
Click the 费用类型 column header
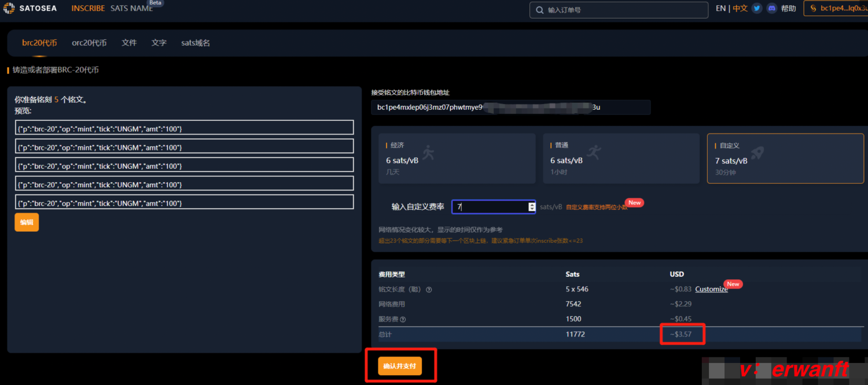pyautogui.click(x=392, y=274)
